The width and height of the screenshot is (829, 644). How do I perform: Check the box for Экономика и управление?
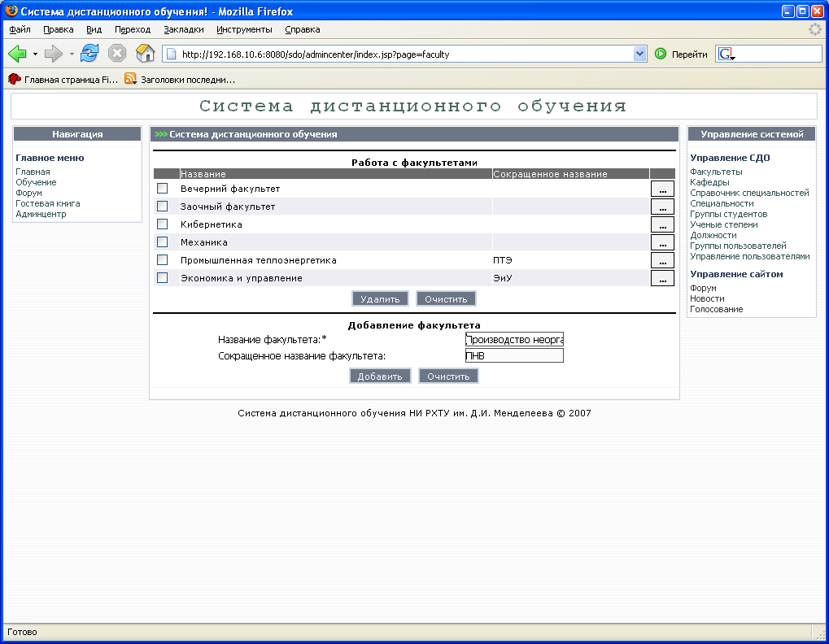pos(163,278)
